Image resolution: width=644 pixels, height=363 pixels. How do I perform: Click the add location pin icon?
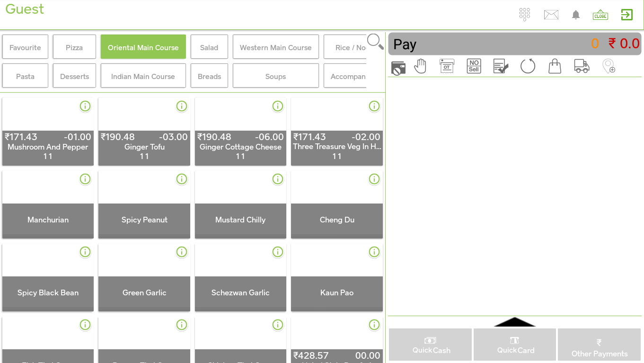tap(609, 66)
